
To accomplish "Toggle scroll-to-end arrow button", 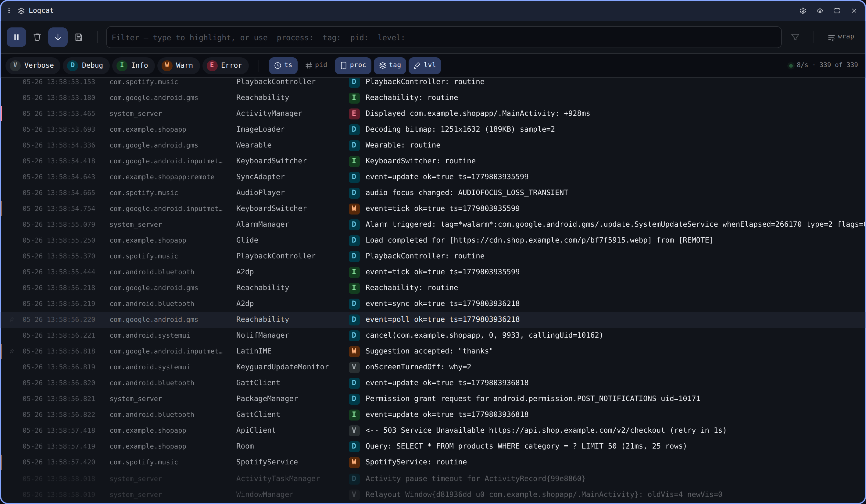I will [x=58, y=37].
